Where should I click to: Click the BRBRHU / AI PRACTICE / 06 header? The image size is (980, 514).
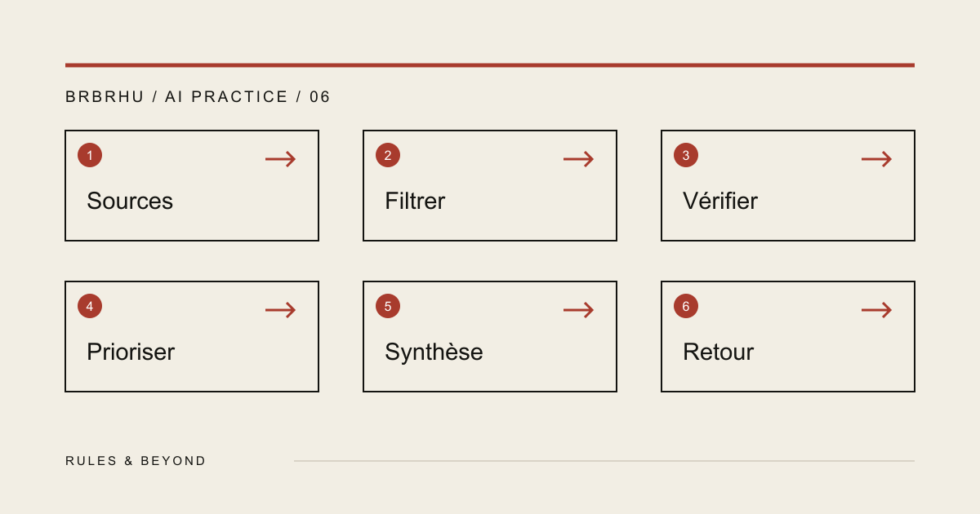198,97
